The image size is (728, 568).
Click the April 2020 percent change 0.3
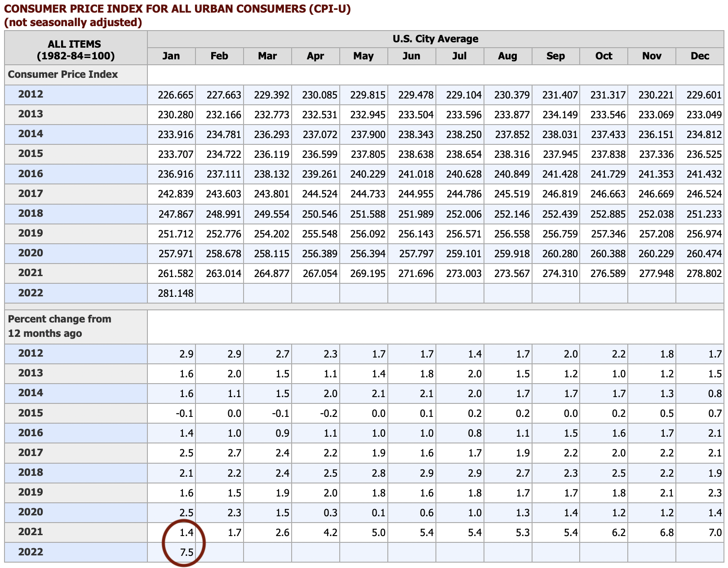(x=330, y=513)
